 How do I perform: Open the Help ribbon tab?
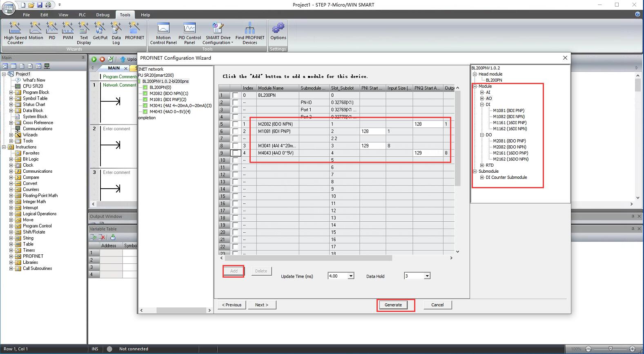point(145,15)
